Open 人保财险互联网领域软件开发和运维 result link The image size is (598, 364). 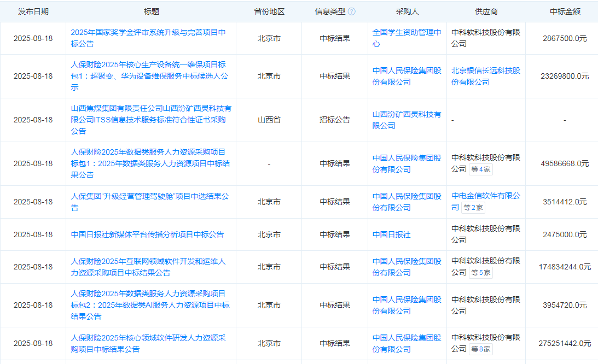pyautogui.click(x=148, y=267)
